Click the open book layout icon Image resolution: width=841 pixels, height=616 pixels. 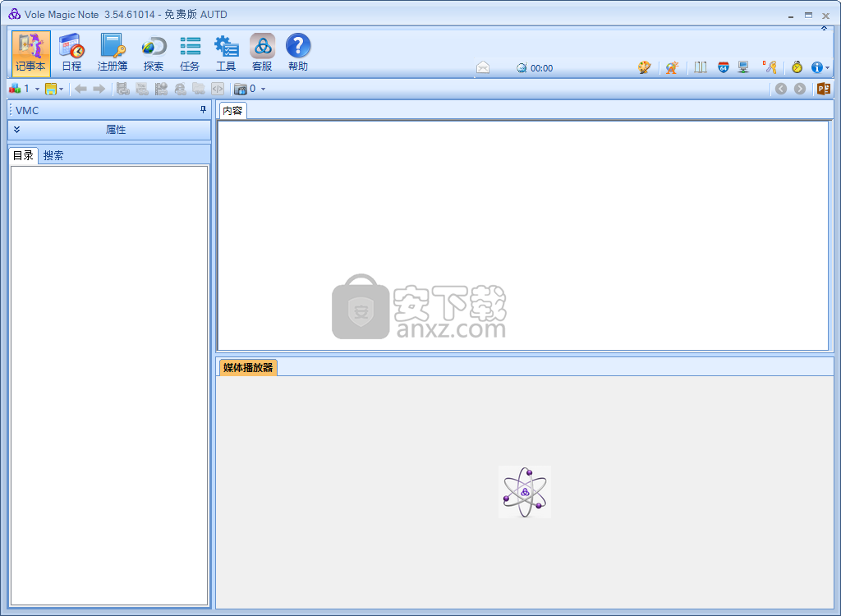point(701,67)
